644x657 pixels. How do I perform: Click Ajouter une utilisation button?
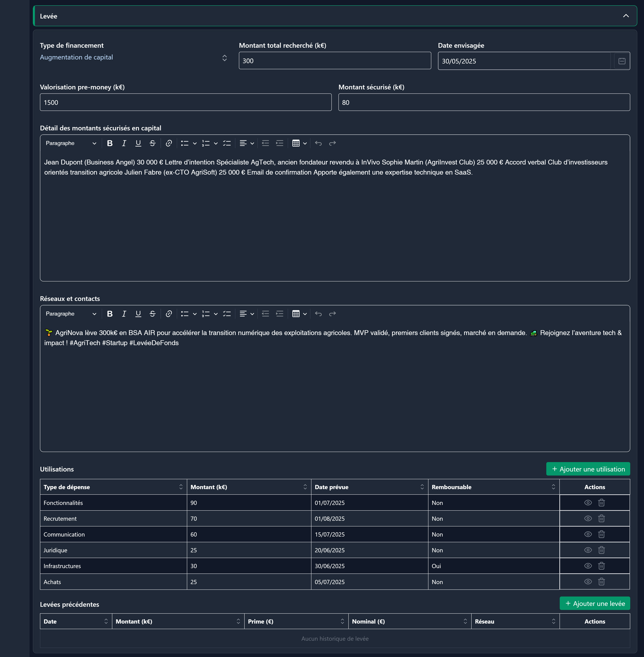click(588, 469)
